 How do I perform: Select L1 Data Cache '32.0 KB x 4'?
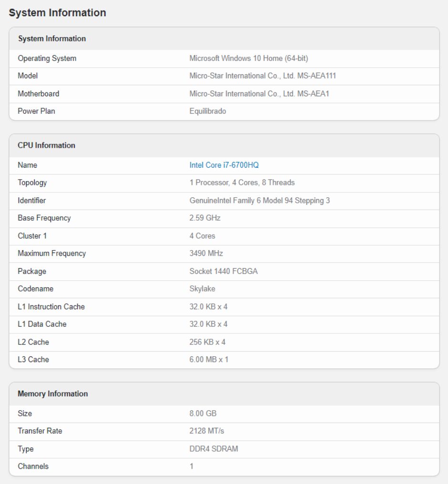pos(208,324)
